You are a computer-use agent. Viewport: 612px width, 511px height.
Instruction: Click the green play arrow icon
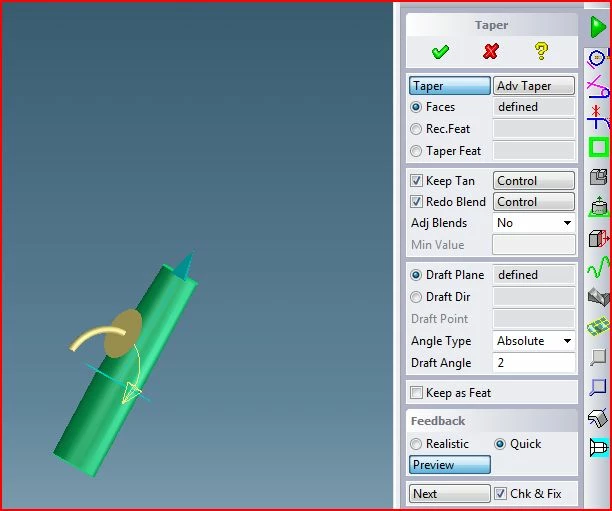point(598,27)
